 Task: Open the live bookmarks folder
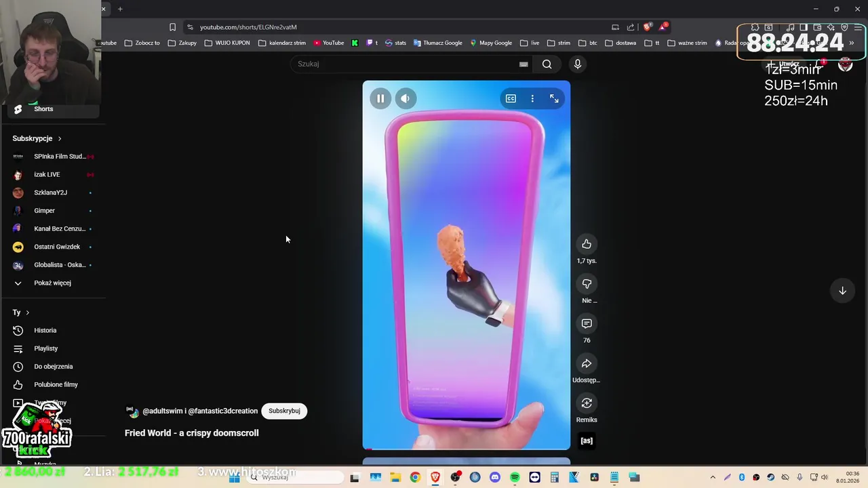click(530, 43)
